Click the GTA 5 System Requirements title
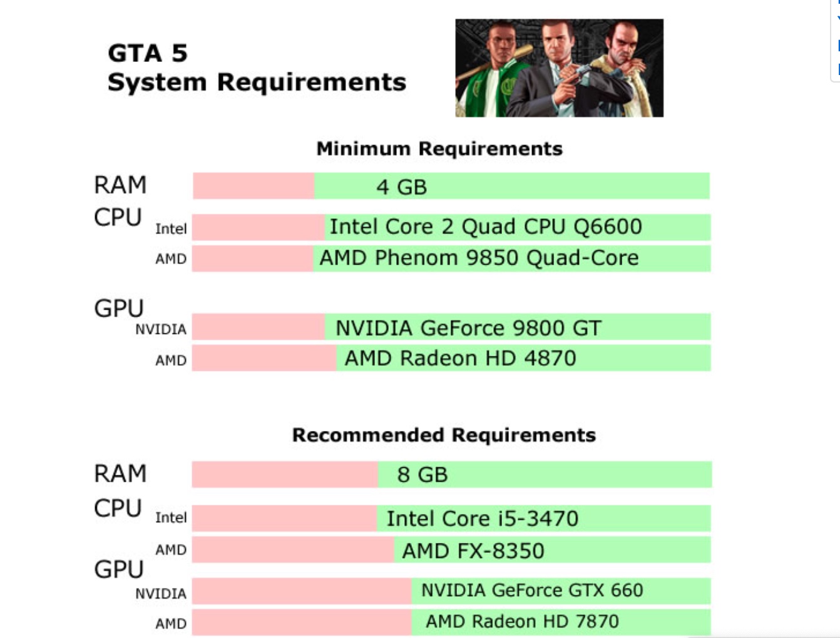Viewport: 840px width, 638px height. pyautogui.click(x=257, y=68)
